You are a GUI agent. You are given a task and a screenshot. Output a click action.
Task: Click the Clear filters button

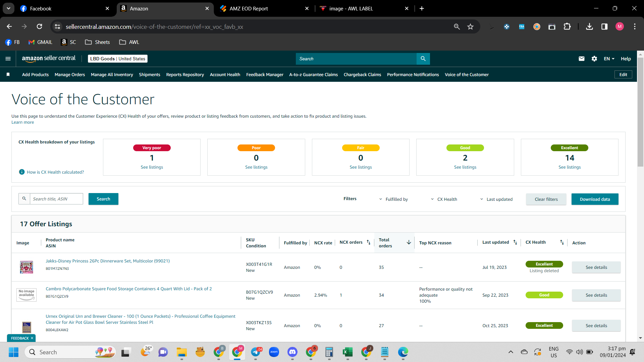[x=546, y=199]
